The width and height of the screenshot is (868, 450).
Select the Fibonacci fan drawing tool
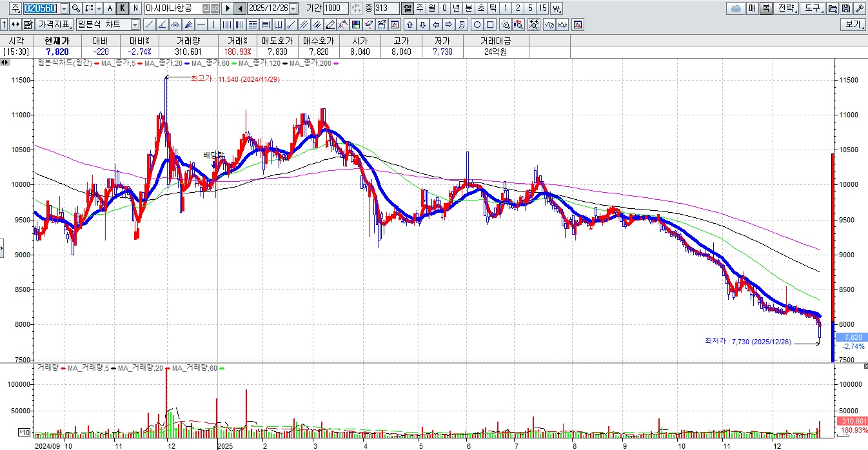188,24
